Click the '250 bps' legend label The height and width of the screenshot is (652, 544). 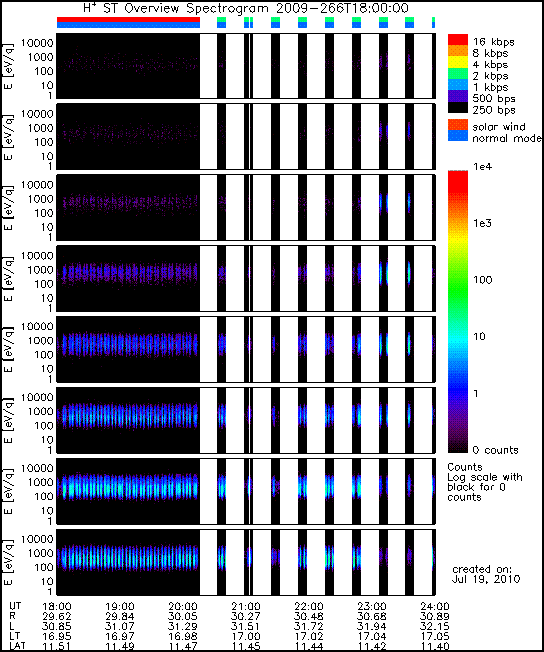[494, 110]
